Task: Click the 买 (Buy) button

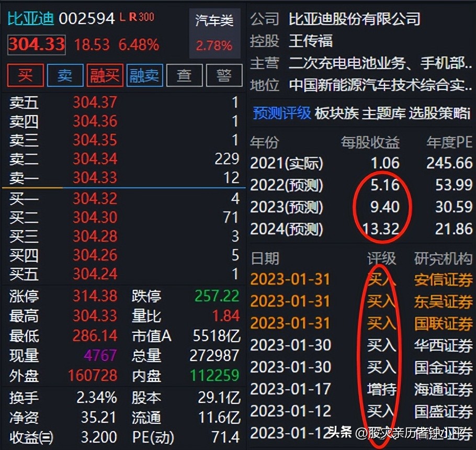Action: (x=25, y=75)
